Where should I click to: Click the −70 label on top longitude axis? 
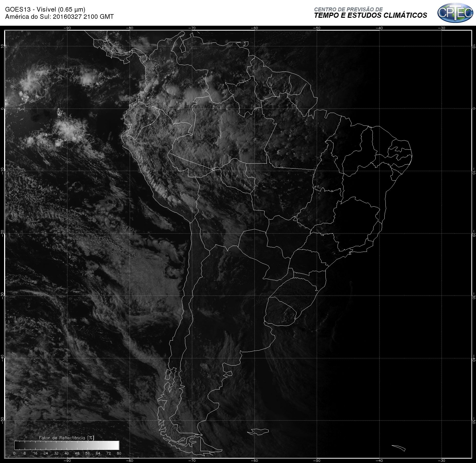pyautogui.click(x=192, y=28)
